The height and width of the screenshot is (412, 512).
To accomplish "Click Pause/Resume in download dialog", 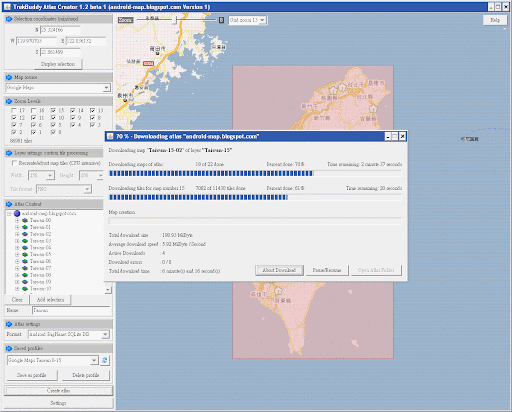I will pyautogui.click(x=327, y=270).
